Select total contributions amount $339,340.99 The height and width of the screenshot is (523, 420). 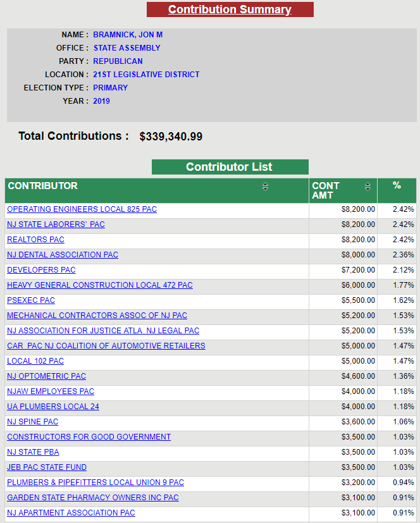coord(171,137)
